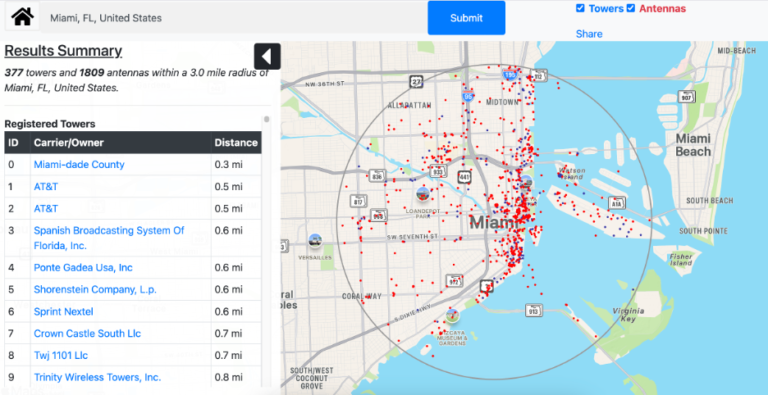Open the Share link
This screenshot has width=768, height=395.
tap(589, 34)
